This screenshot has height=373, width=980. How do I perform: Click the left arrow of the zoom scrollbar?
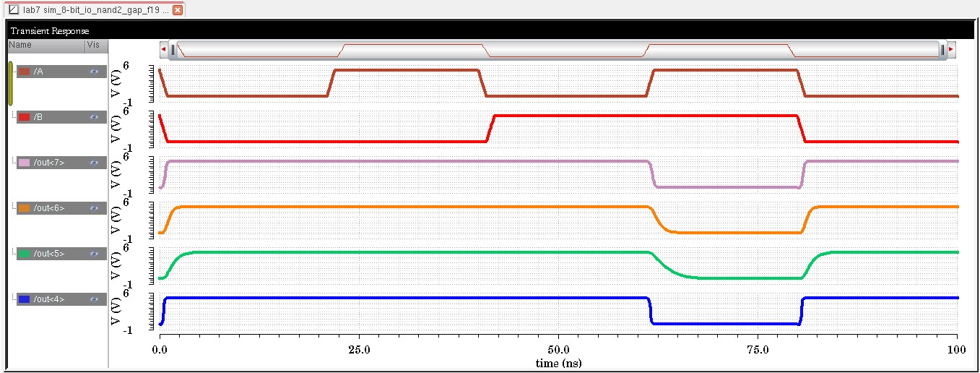point(164,49)
